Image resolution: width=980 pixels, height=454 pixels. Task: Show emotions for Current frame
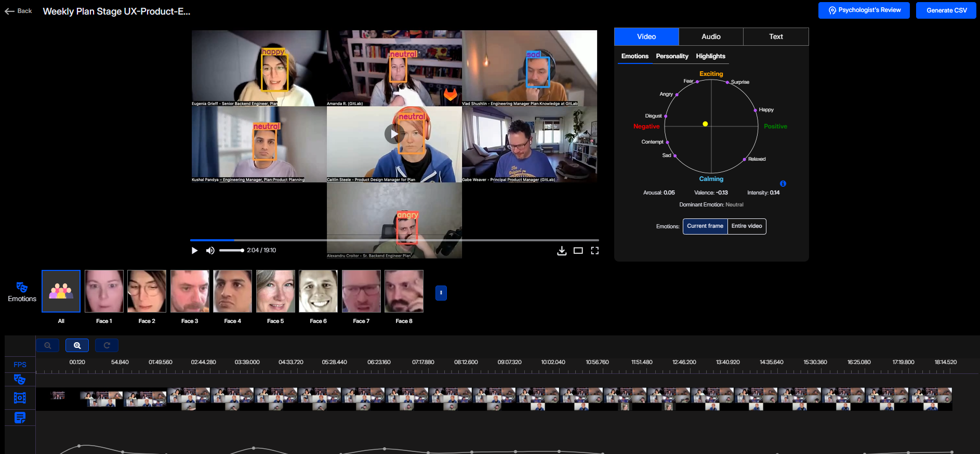(x=705, y=226)
